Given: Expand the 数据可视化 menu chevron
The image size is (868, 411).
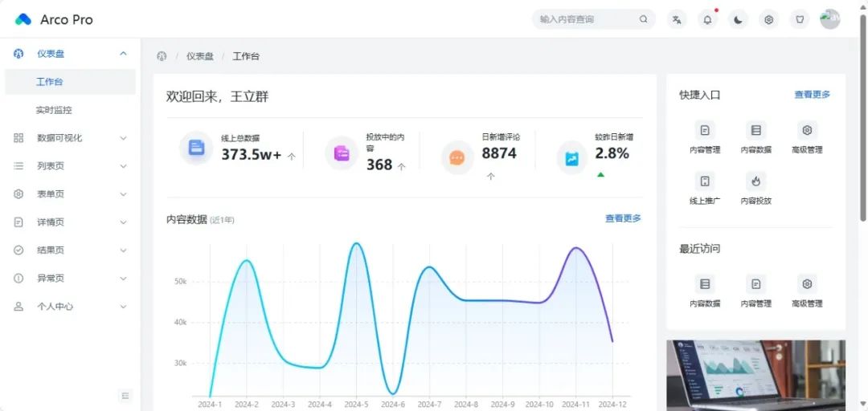Looking at the screenshot, I should click(124, 138).
